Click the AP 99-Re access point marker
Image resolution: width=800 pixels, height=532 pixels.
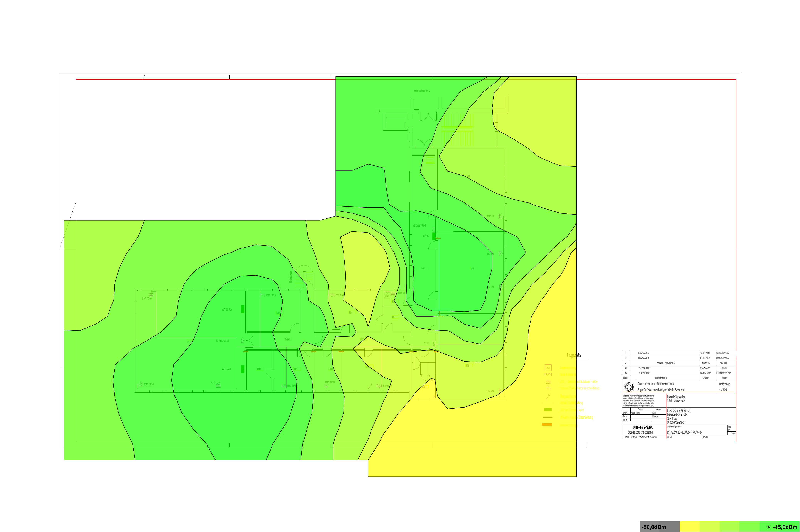(243, 309)
